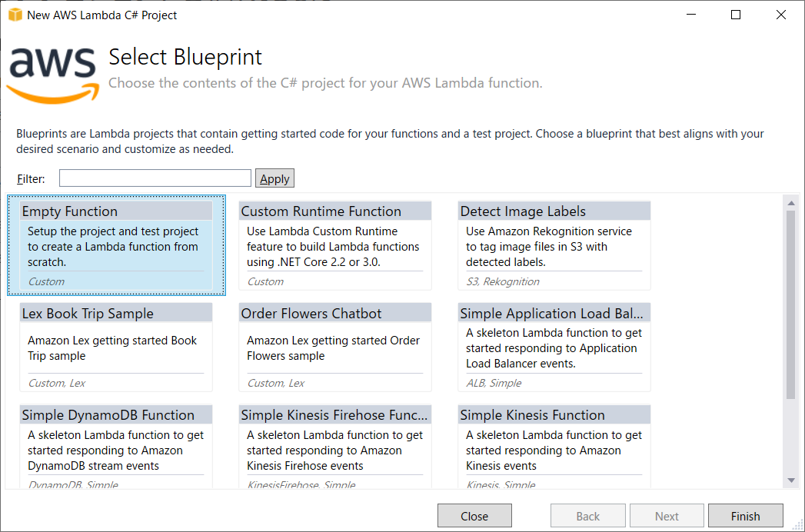Select the Custom Runtime Function blueprint

tap(335, 245)
